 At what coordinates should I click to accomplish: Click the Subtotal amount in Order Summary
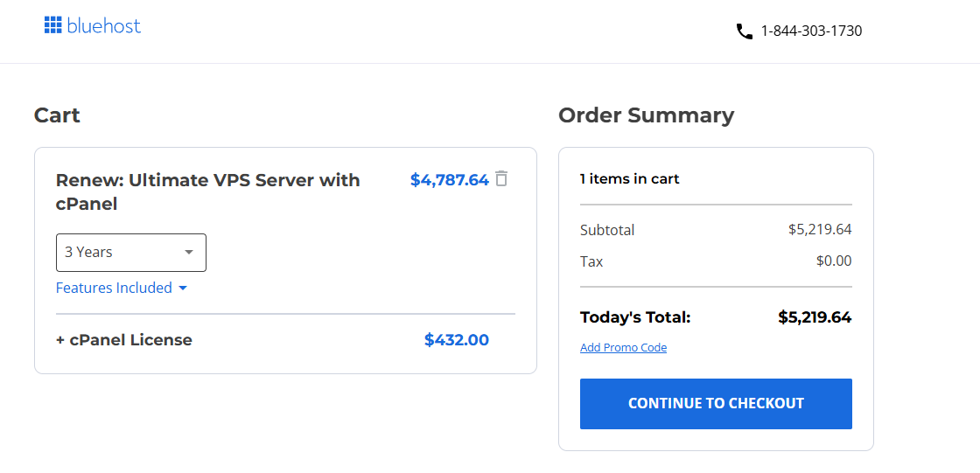[x=820, y=229]
